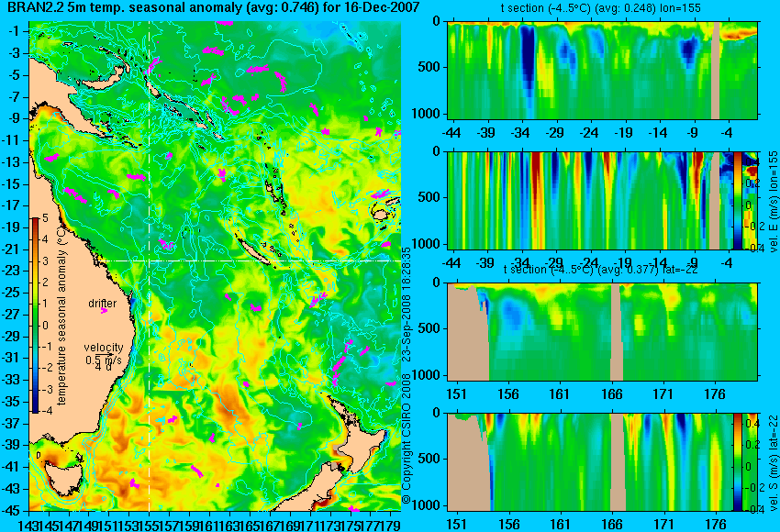Click the '156' longitude tick under lat=-22 temperature section
The height and width of the screenshot is (532, 780).
coord(507,394)
